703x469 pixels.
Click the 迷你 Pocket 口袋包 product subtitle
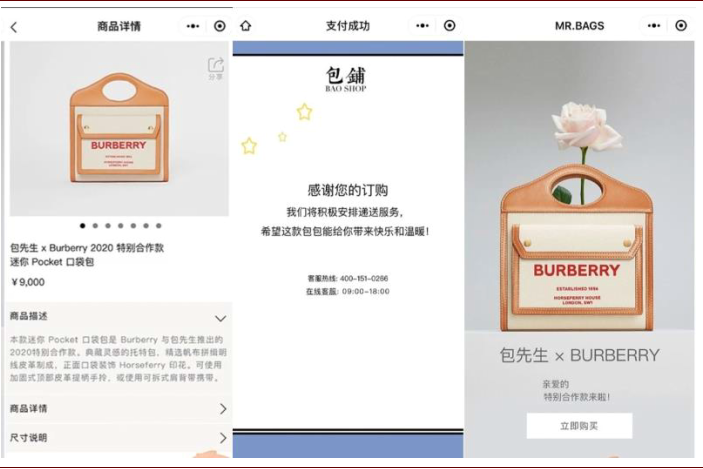(52, 262)
